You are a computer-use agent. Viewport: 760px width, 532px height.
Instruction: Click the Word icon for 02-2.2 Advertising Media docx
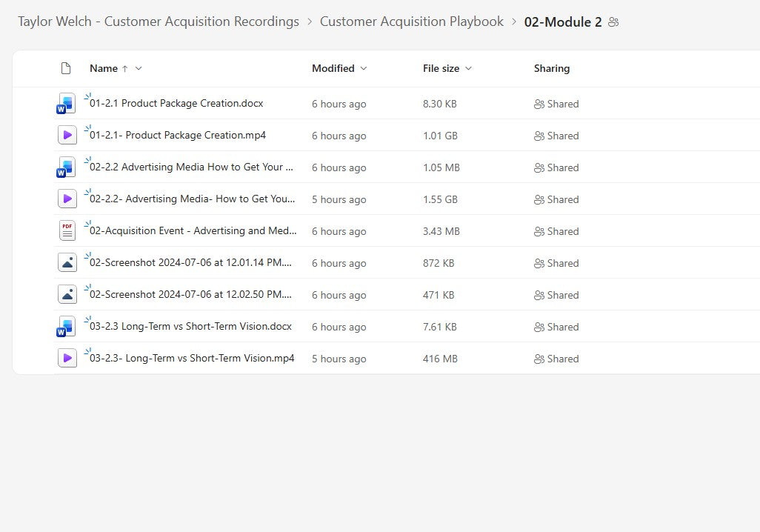tap(67, 167)
